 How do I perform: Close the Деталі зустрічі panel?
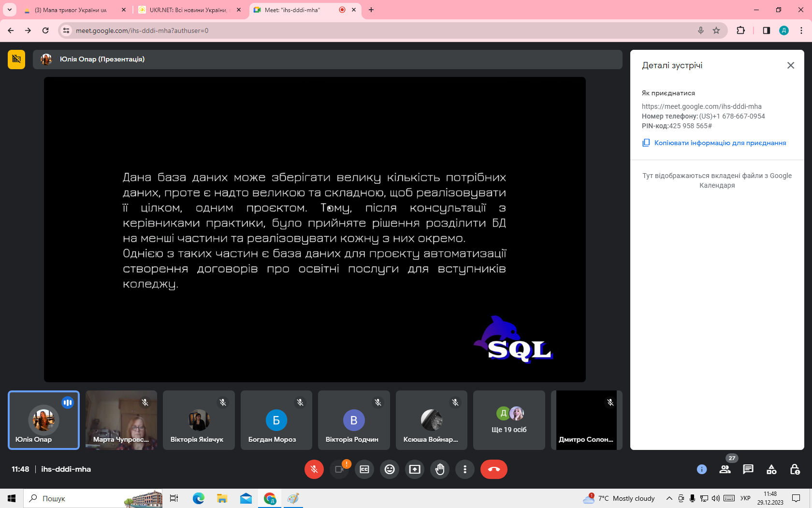coord(791,65)
